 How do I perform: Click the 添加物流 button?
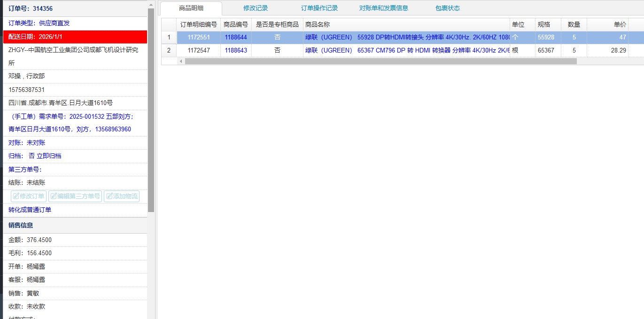click(x=122, y=196)
